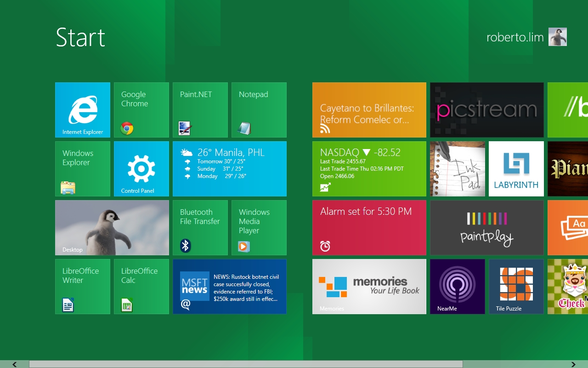
Task: Open the NearMe tile
Action: pos(458,287)
